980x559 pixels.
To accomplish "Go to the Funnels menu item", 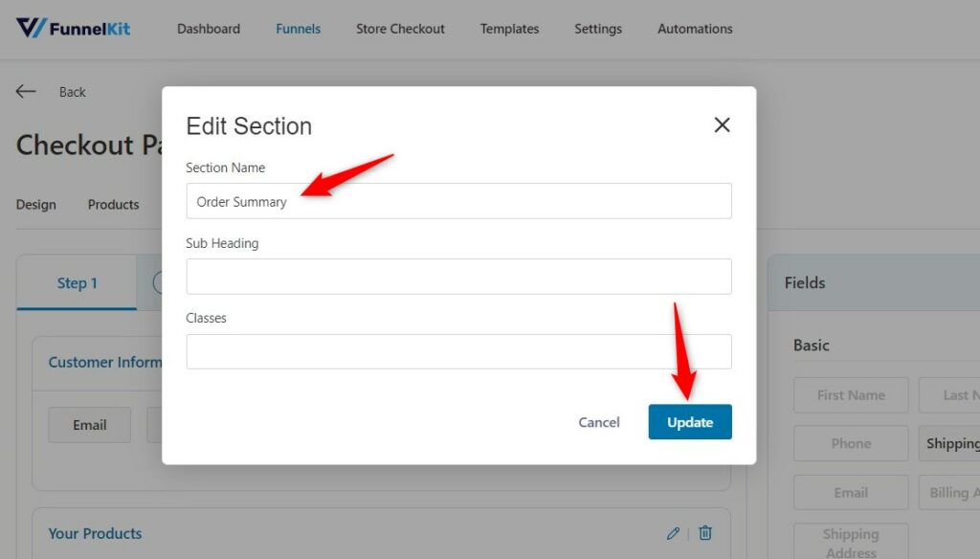I will [299, 29].
